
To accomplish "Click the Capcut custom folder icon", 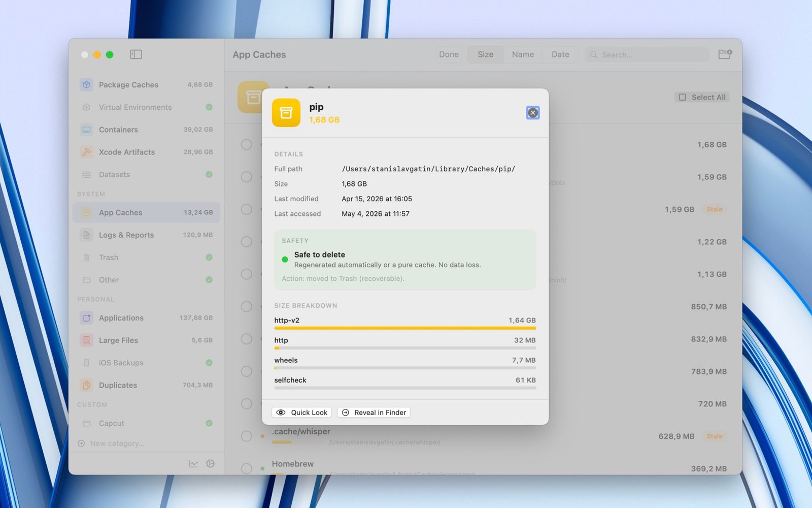I will click(x=87, y=423).
